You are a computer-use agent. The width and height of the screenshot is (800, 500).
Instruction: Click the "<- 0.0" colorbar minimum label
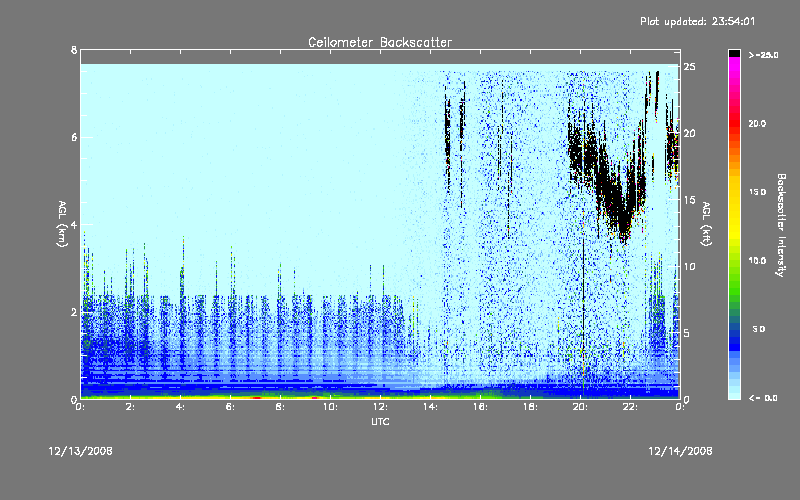(x=763, y=398)
